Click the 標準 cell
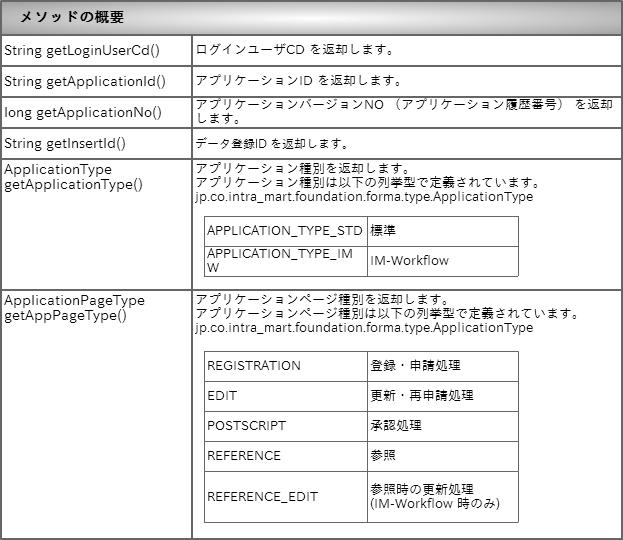Viewport: 623px width, 540px height. (x=443, y=231)
